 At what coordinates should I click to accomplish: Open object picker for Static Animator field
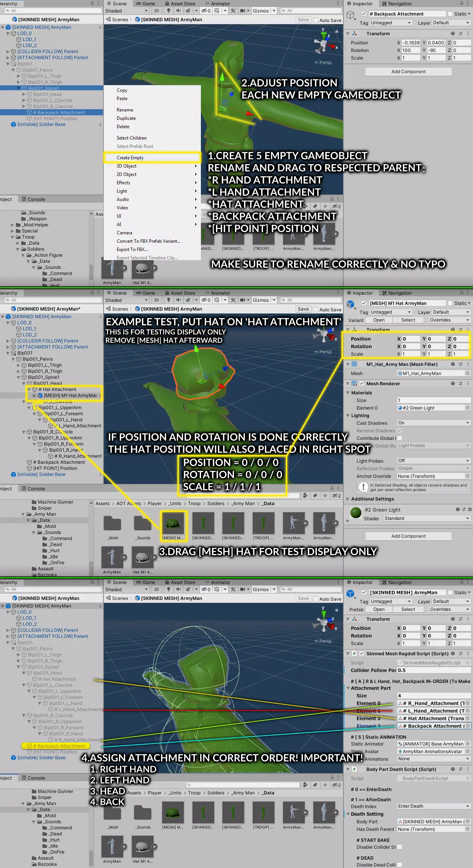(x=468, y=744)
